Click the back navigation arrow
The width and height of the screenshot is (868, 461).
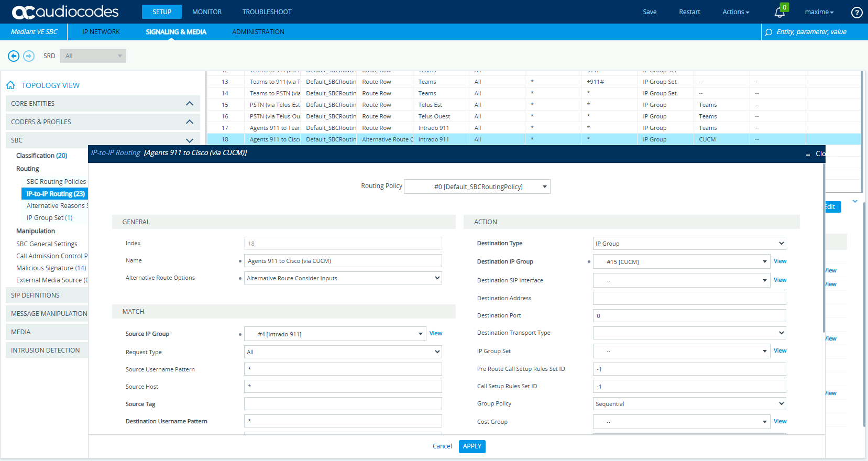tap(14, 56)
